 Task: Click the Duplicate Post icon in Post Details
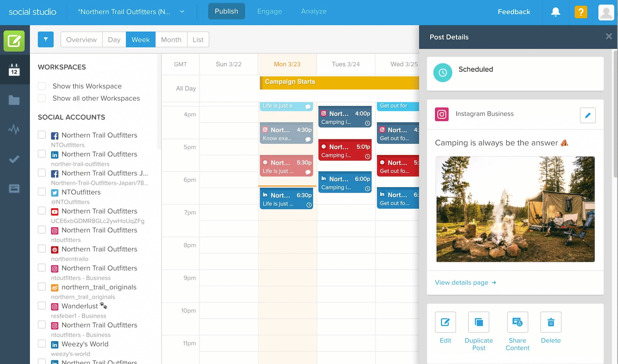pyautogui.click(x=478, y=322)
